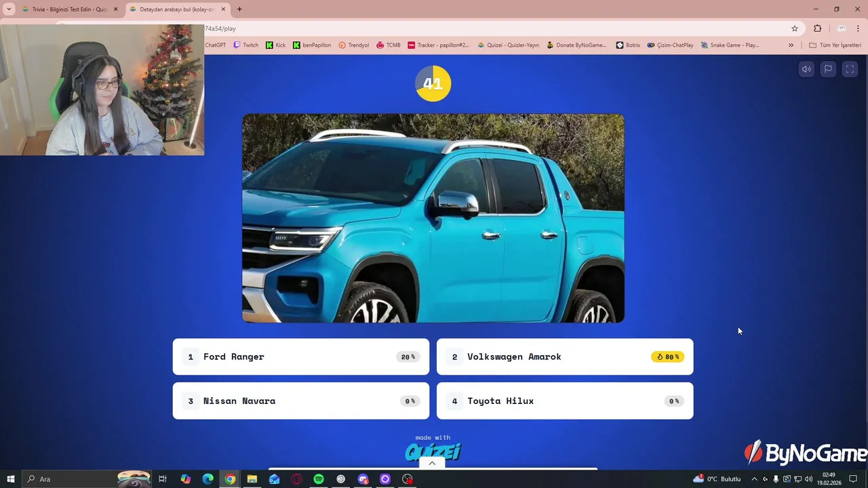
Task: Click the microphone icon in system tray
Action: 776,479
